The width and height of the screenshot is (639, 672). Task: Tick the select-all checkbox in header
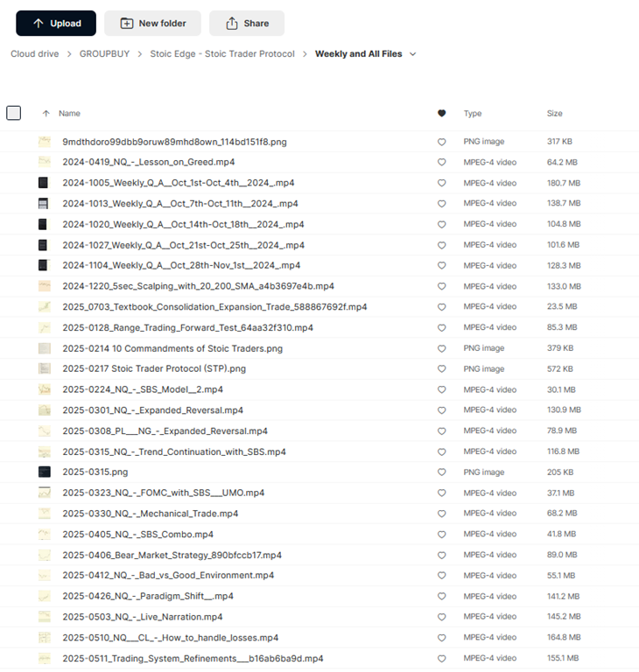pyautogui.click(x=13, y=113)
